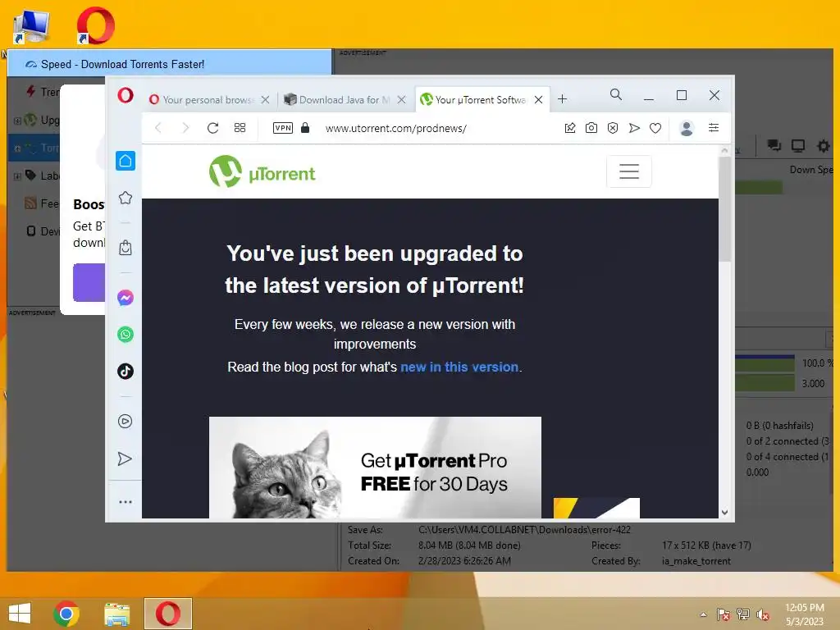
Task: Click page scrollbar down arrow
Action: point(725,512)
